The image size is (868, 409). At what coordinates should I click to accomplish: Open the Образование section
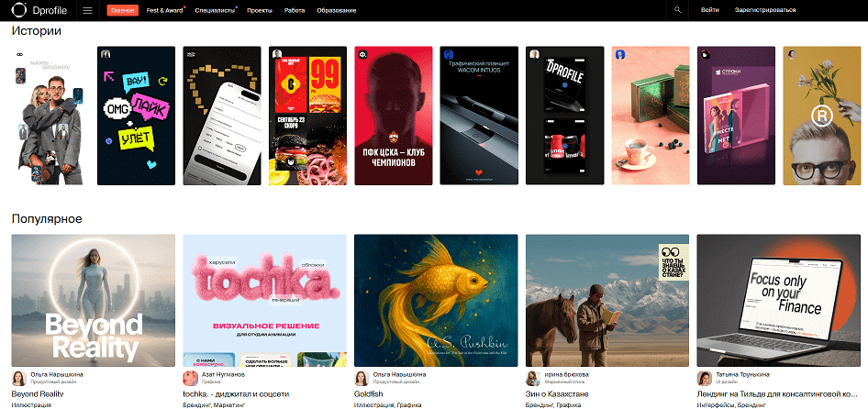[x=337, y=10]
